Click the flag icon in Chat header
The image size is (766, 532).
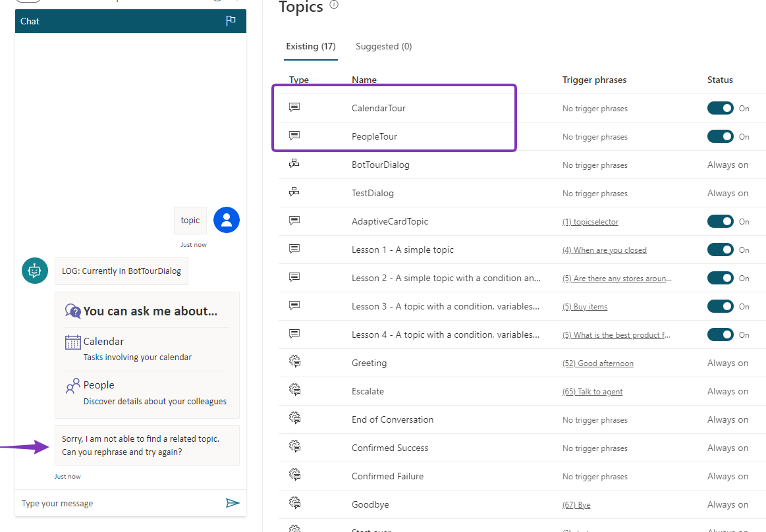231,20
